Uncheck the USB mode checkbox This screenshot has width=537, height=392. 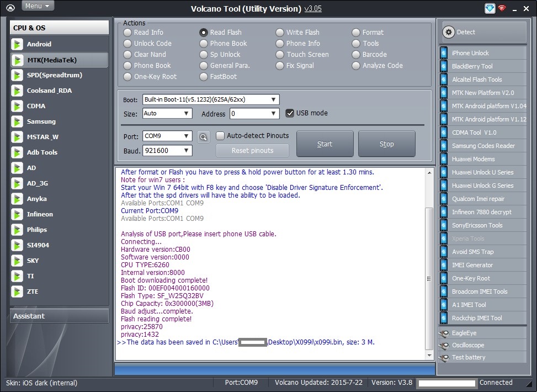point(290,113)
